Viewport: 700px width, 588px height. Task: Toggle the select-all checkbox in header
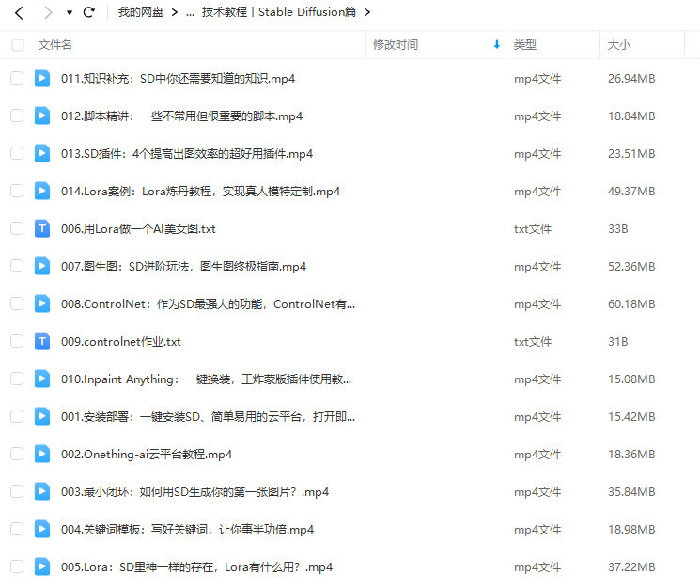click(x=18, y=45)
